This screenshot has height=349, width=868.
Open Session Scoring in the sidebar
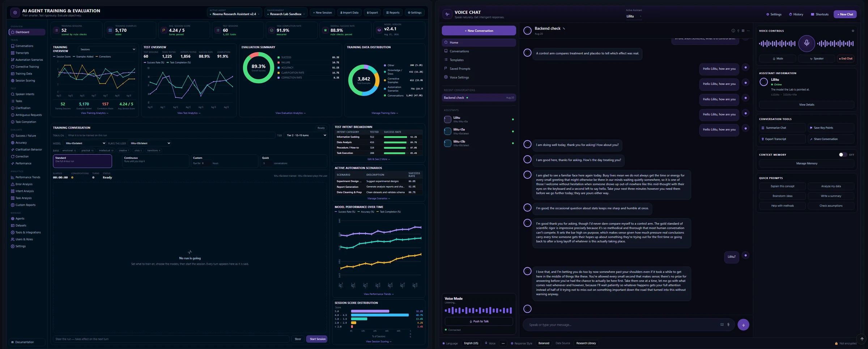(27, 81)
